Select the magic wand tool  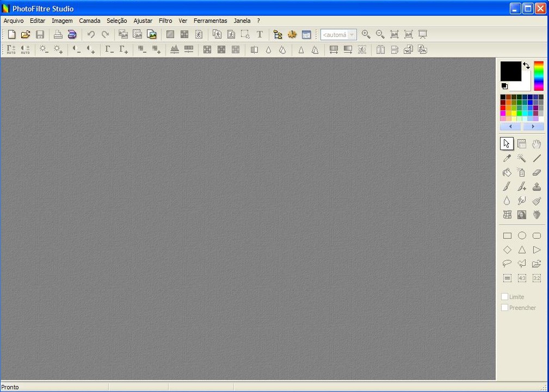[x=522, y=158]
